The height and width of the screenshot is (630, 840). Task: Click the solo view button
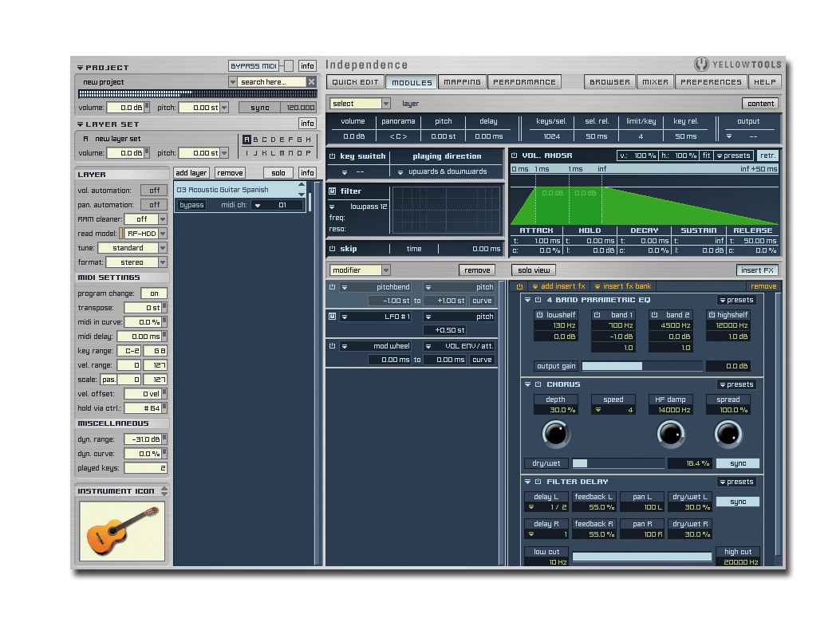click(532, 270)
